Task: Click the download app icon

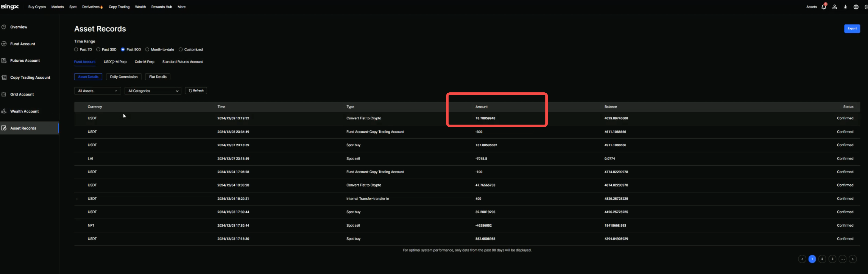Action: pyautogui.click(x=845, y=7)
